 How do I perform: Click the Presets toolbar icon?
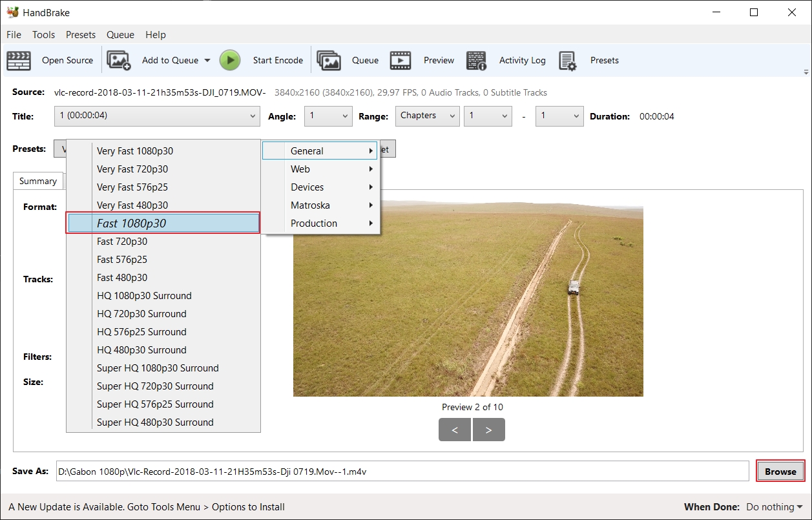pyautogui.click(x=567, y=60)
